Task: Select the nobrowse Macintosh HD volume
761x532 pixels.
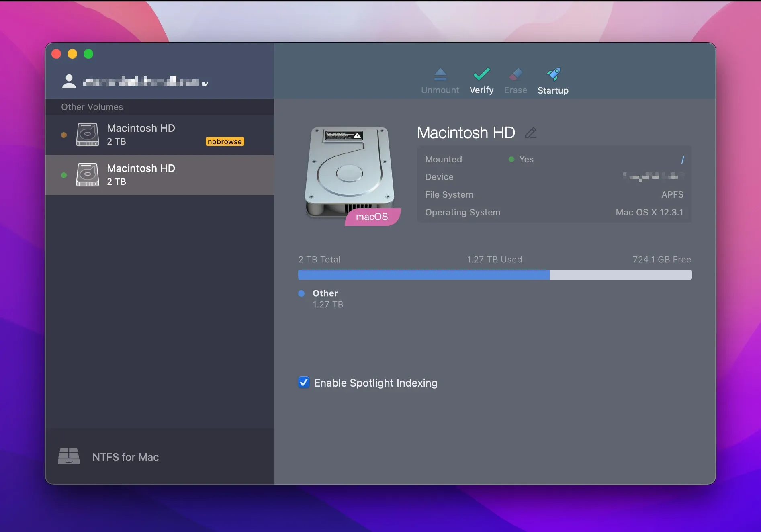Action: [160, 135]
